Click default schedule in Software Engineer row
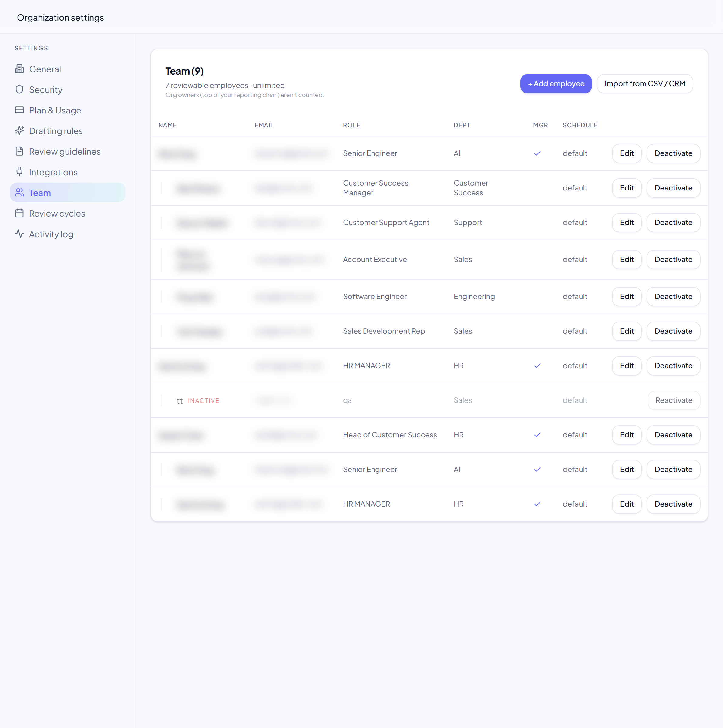723x728 pixels. pyautogui.click(x=575, y=297)
